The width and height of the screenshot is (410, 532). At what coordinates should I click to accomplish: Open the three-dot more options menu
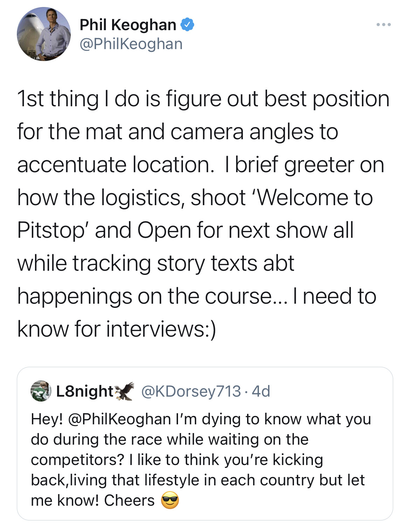384,25
